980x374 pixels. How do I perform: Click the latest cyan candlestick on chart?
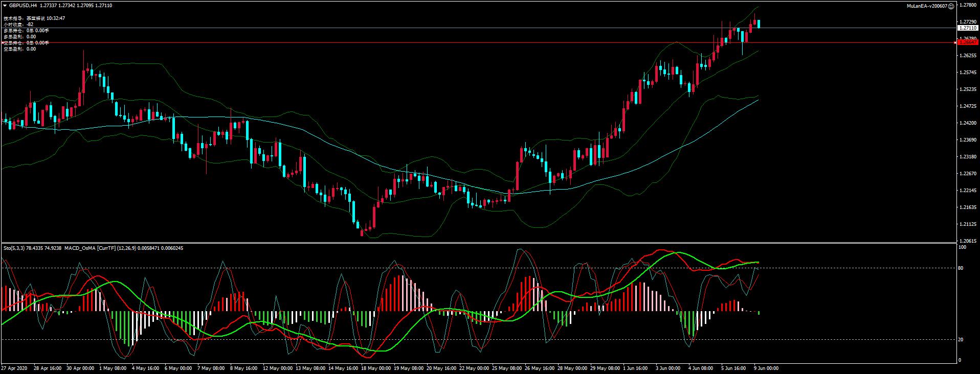(x=759, y=24)
